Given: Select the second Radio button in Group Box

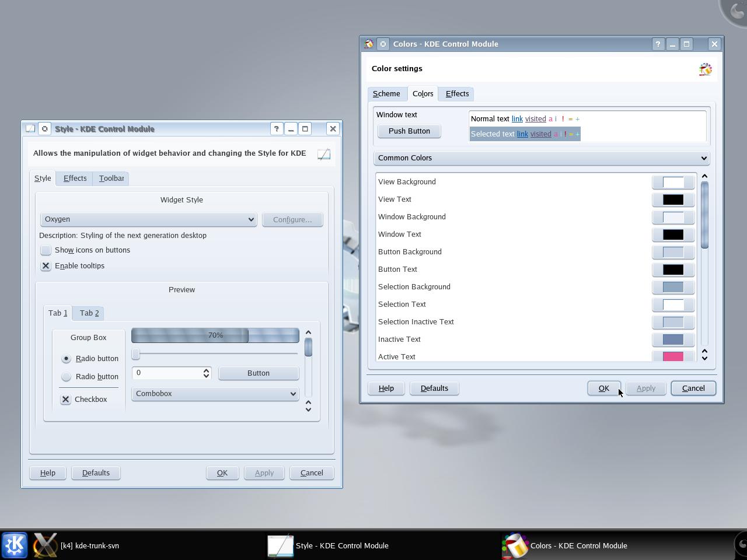Looking at the screenshot, I should 66,377.
